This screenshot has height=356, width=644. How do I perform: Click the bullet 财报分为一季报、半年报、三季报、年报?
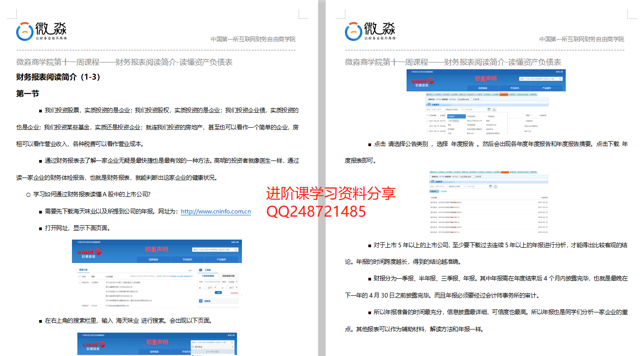click(x=497, y=279)
